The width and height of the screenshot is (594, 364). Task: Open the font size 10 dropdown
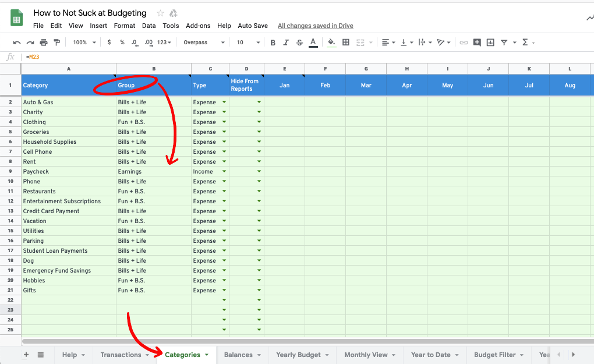pos(248,43)
